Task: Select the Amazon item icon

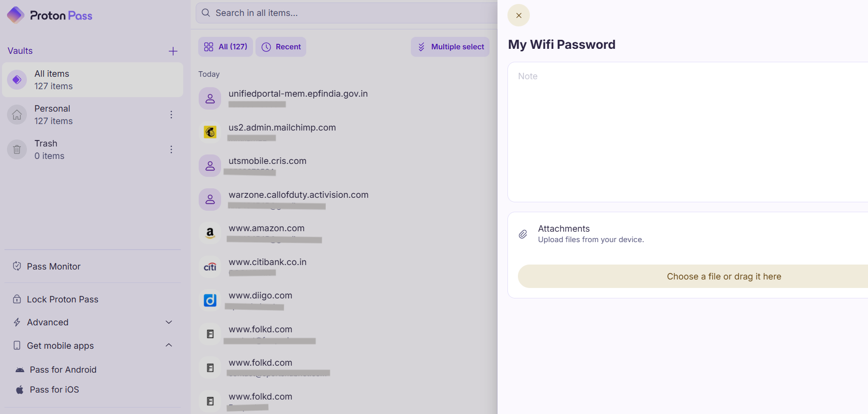Action: [210, 233]
